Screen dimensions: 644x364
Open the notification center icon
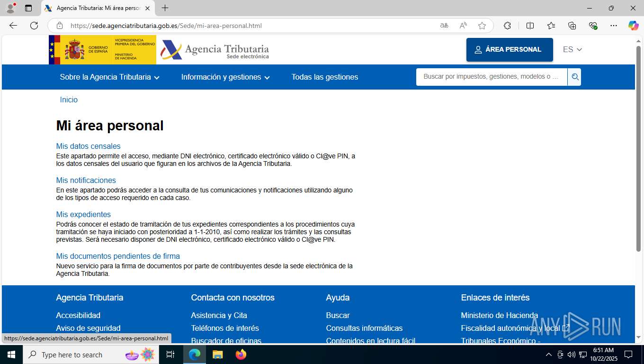point(628,355)
